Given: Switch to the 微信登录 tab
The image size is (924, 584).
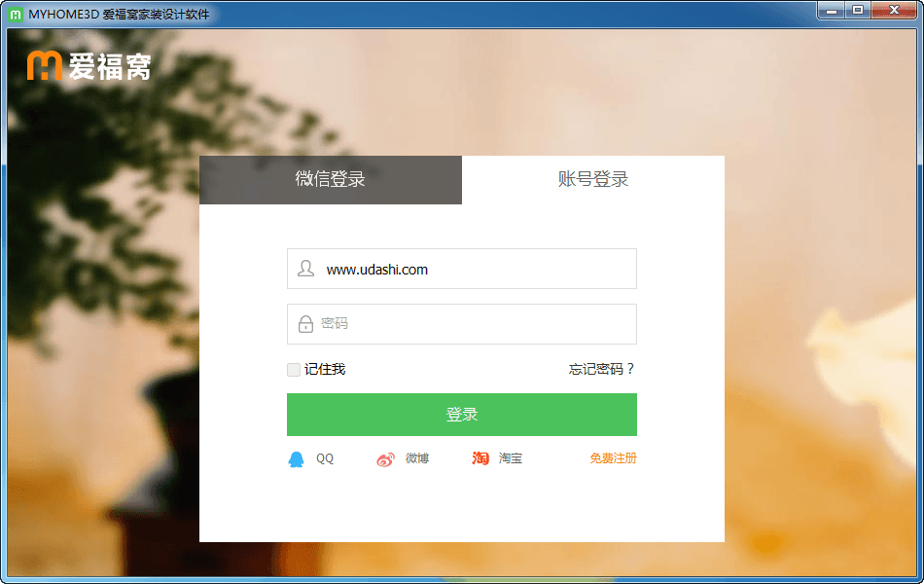Looking at the screenshot, I should click(x=331, y=180).
